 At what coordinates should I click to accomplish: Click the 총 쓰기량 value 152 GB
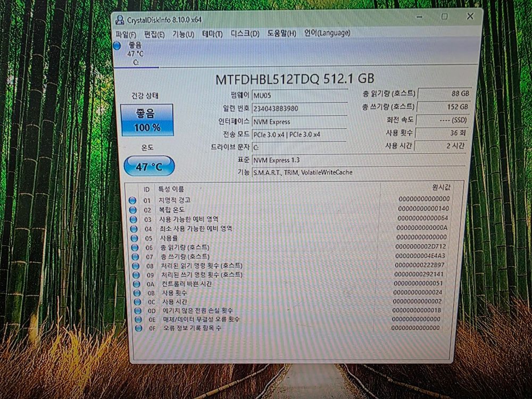pos(444,106)
